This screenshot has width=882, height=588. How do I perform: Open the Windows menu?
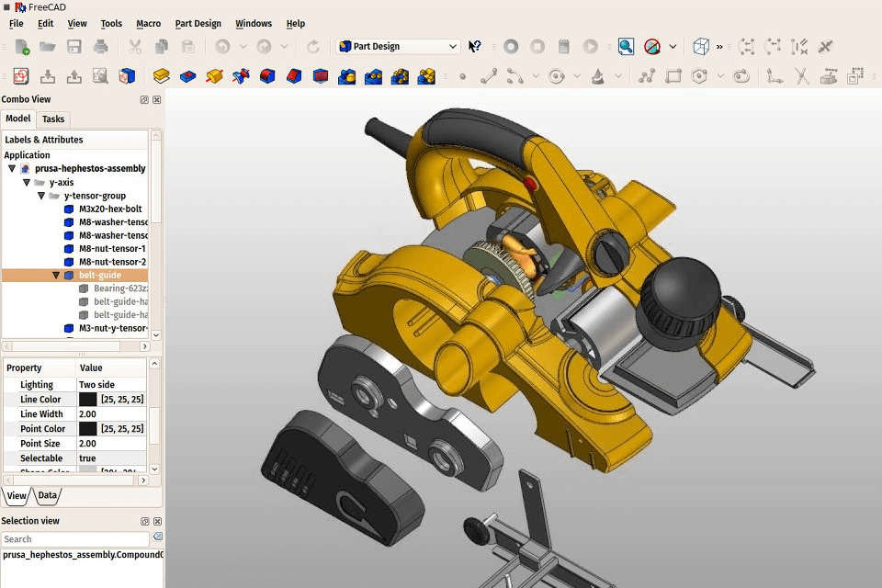(x=254, y=23)
